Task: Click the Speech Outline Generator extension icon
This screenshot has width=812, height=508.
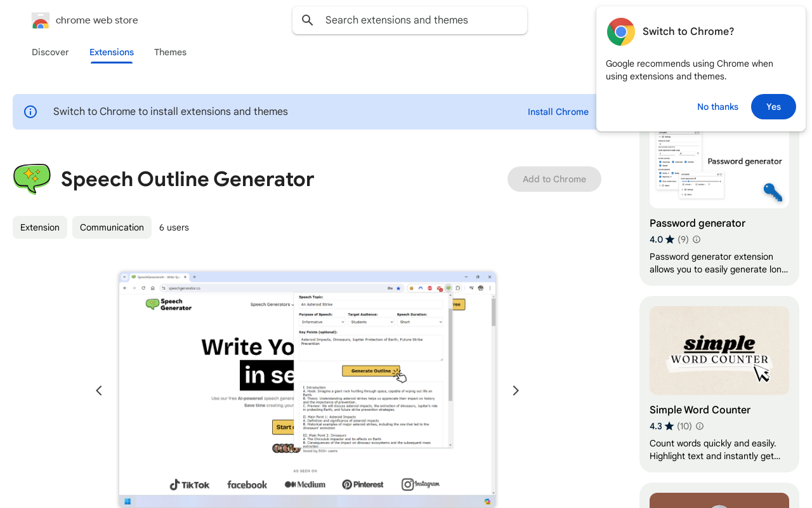Action: pyautogui.click(x=32, y=179)
